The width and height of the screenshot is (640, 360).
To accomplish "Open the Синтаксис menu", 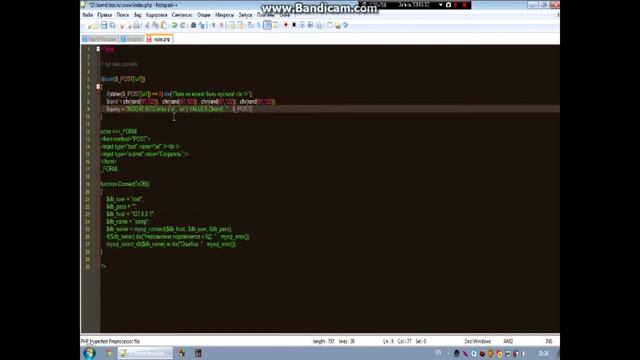I will pyautogui.click(x=182, y=15).
